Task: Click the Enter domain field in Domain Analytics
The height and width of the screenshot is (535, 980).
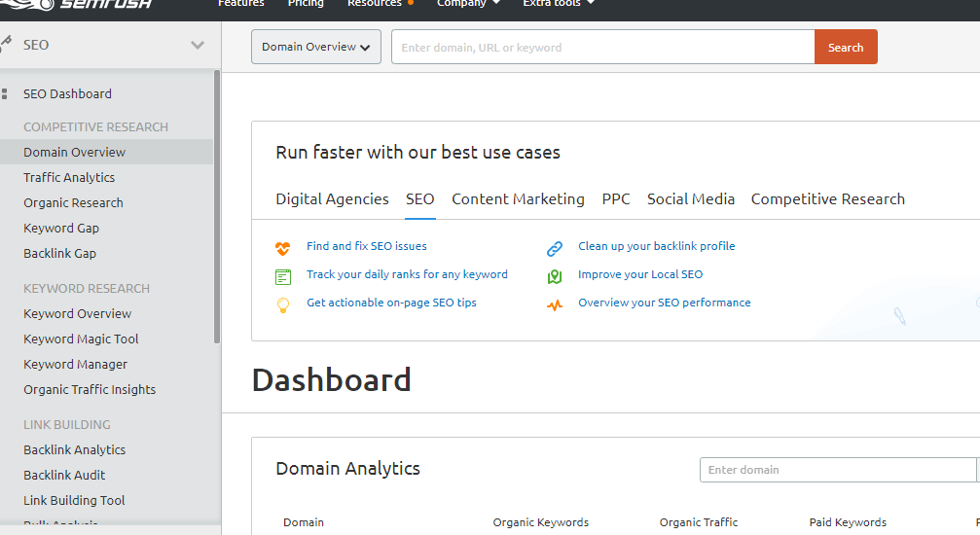Action: coord(838,470)
